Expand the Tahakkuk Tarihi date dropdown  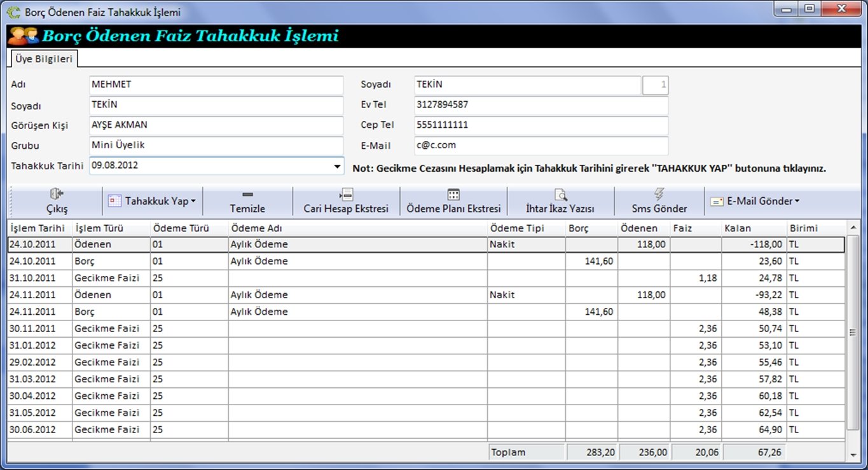click(336, 167)
